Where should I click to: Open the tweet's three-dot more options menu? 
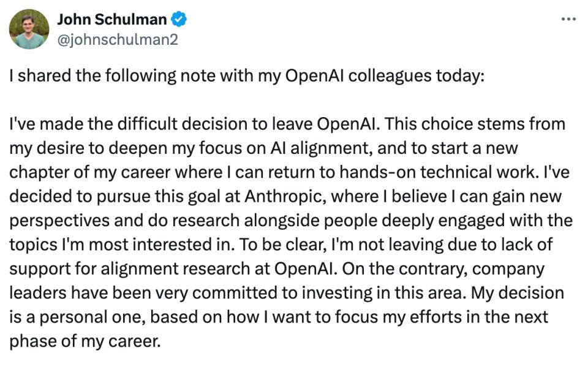[x=568, y=19]
